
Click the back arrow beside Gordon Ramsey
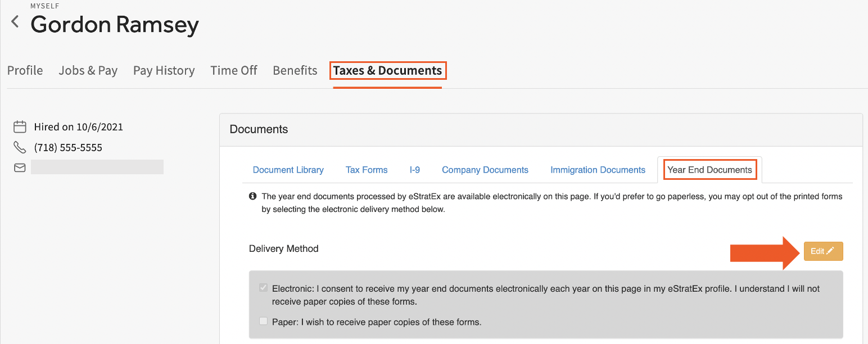point(15,22)
